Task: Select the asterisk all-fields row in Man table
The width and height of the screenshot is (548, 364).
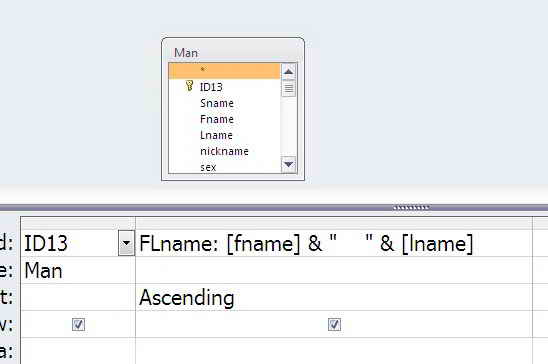Action: tap(224, 71)
